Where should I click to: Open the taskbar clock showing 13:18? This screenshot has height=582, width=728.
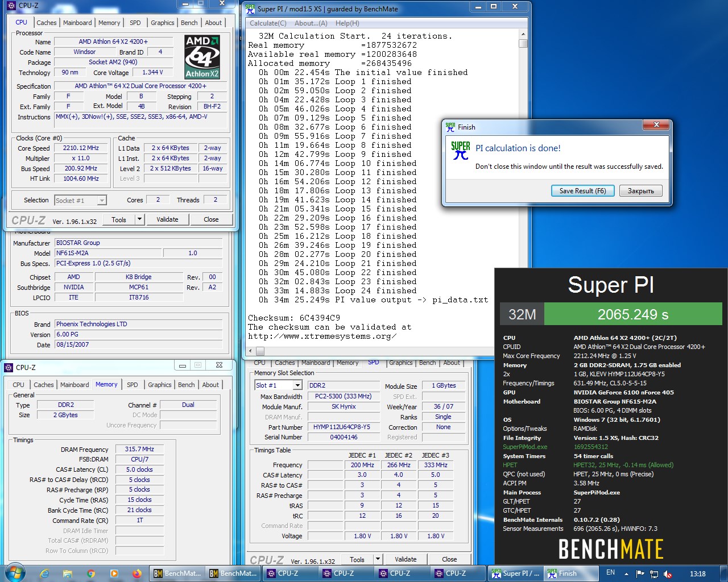pyautogui.click(x=697, y=573)
